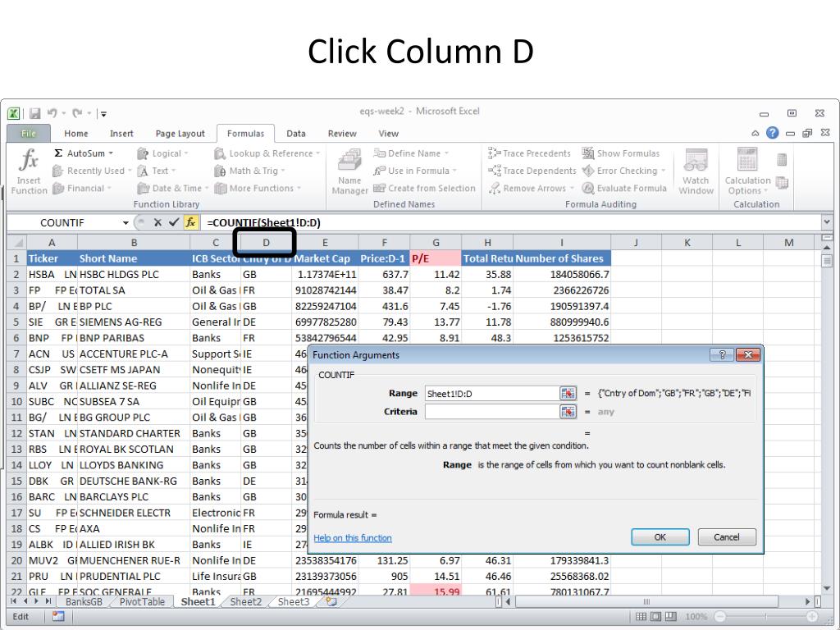Open the Watch Window

coord(696,171)
